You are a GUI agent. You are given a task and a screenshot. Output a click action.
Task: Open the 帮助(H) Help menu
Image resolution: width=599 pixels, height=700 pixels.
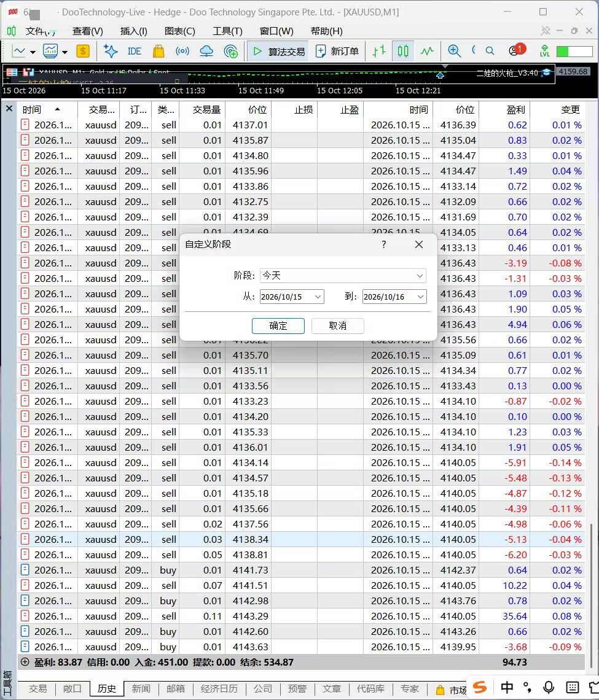(326, 31)
